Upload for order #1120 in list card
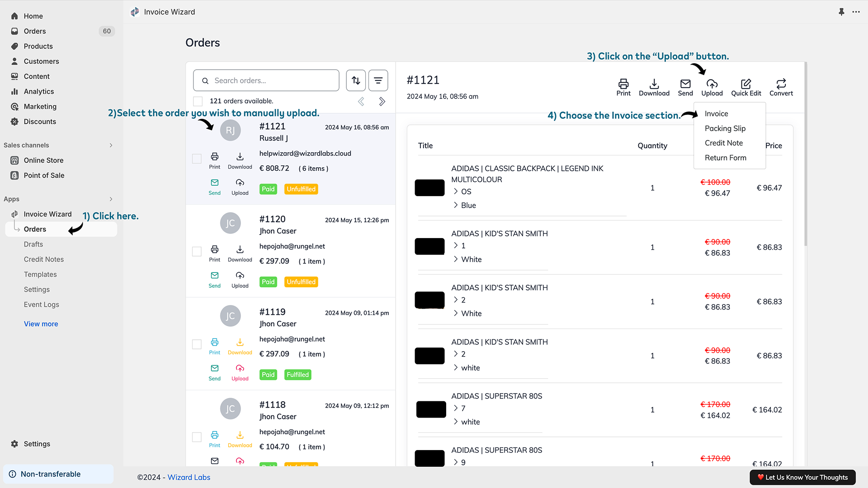Viewport: 868px width, 488px height. 240,280
